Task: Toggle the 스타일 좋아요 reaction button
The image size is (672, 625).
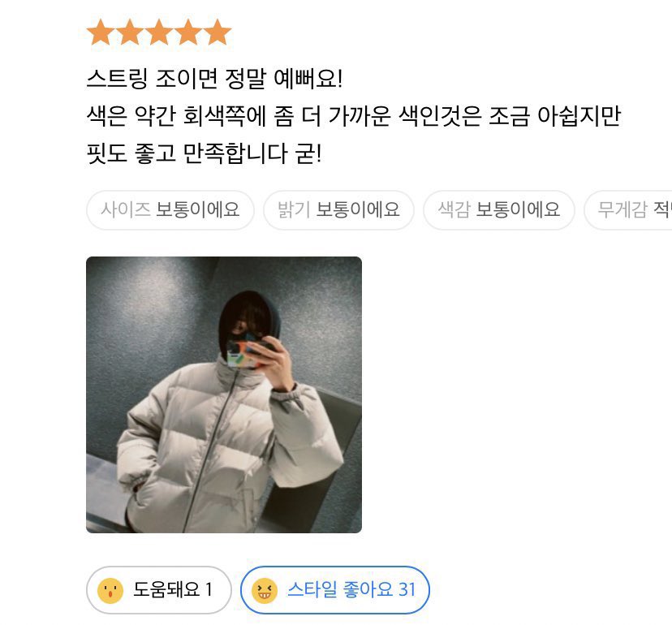Action: tap(334, 590)
